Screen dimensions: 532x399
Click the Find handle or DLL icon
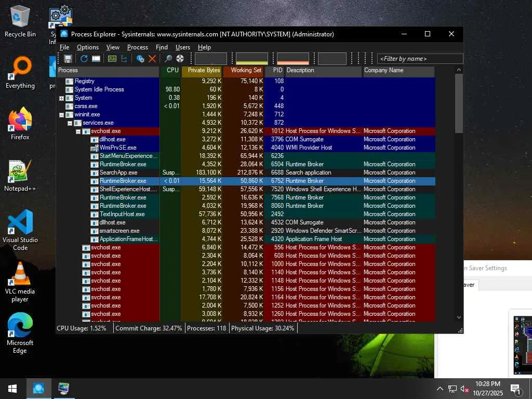[168, 59]
